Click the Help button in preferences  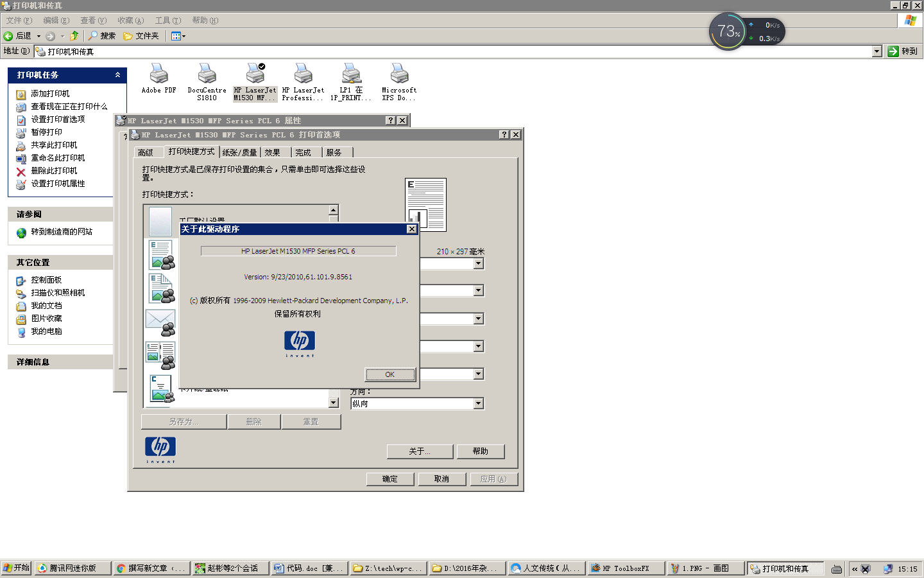pyautogui.click(x=480, y=451)
